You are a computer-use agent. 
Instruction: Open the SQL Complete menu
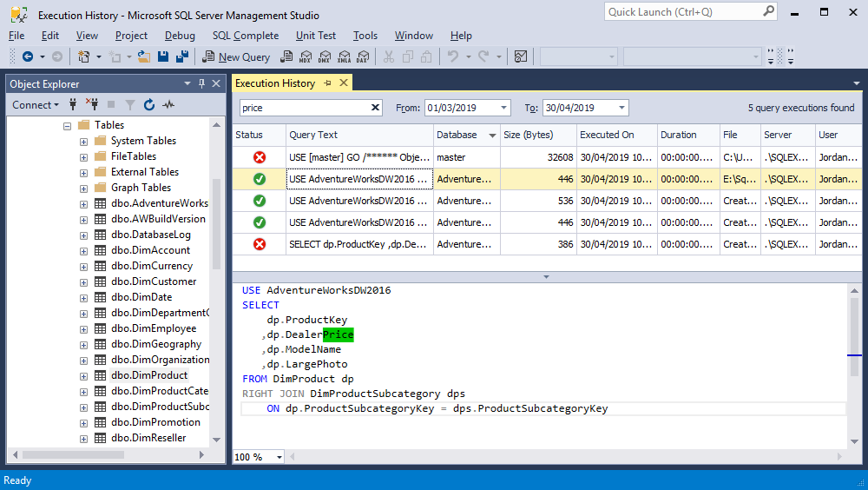246,36
